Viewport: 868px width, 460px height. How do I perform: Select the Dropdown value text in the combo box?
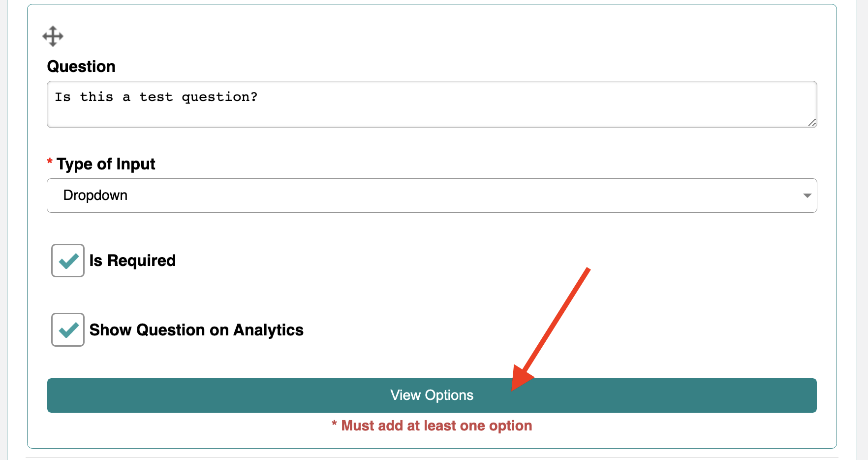[x=95, y=196]
